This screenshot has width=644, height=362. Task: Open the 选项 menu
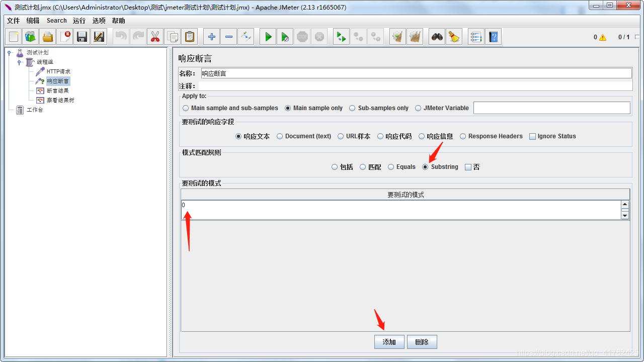(x=99, y=21)
